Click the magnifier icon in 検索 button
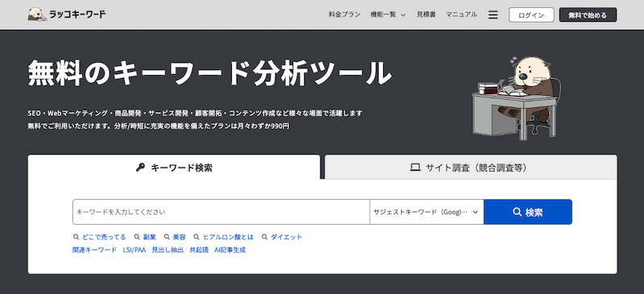 tap(517, 212)
